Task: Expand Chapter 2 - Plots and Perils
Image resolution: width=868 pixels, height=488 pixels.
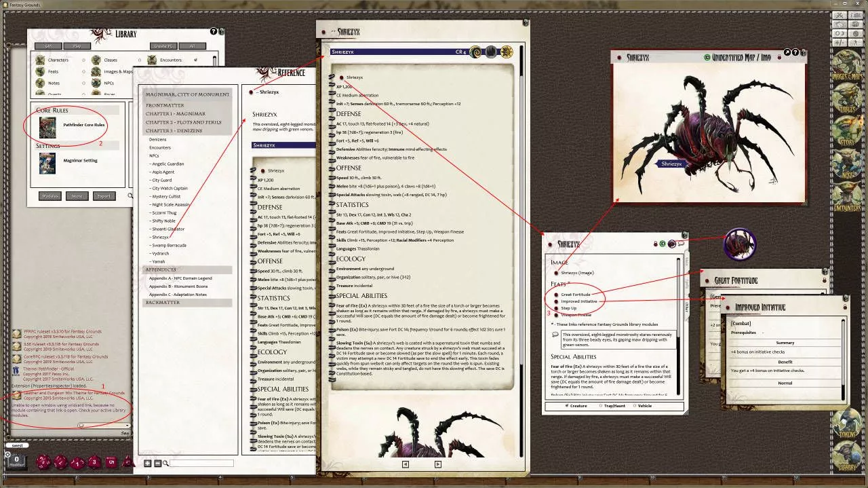Action: (183, 122)
